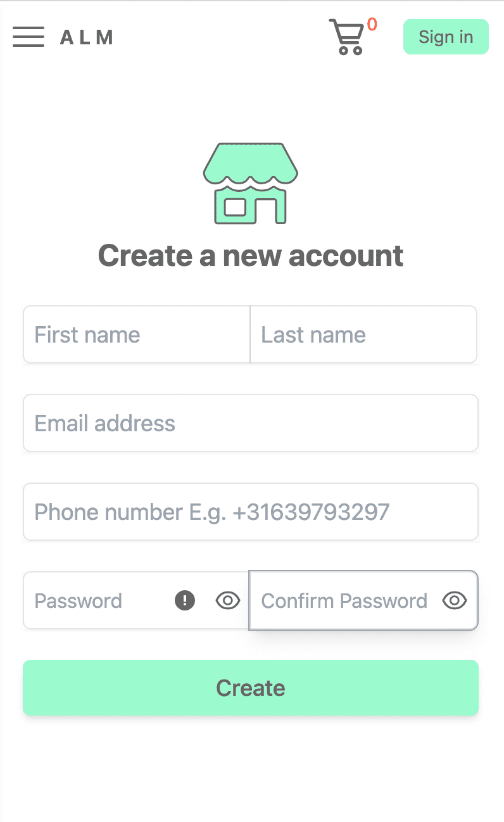Screen dimensions: 504x822
Task: Click the cart item count badge
Action: [x=372, y=25]
